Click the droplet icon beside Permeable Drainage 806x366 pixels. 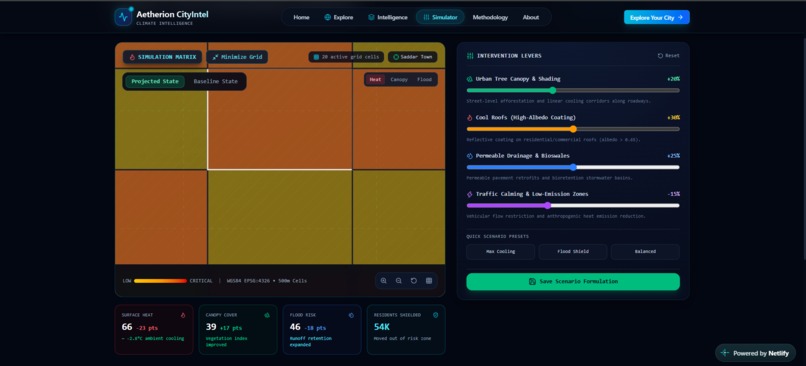point(469,156)
